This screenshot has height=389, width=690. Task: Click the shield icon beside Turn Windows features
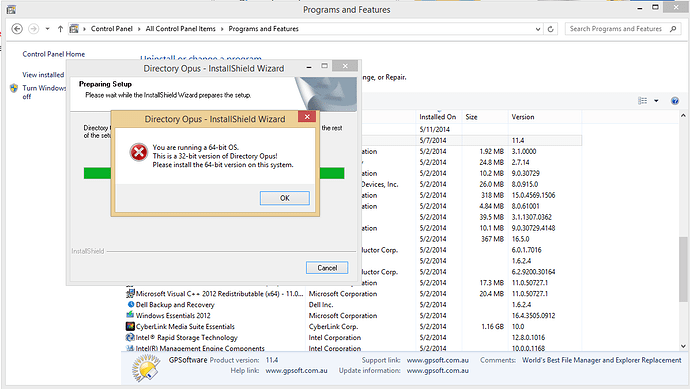coord(14,88)
